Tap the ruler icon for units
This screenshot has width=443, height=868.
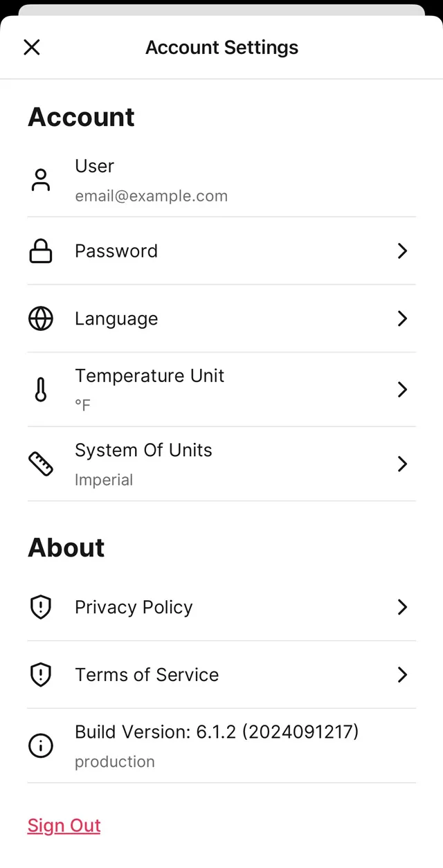point(41,464)
